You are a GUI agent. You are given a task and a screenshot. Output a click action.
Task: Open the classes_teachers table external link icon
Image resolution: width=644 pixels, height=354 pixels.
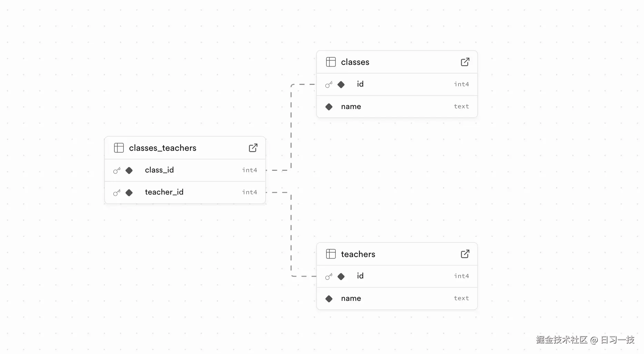(253, 148)
